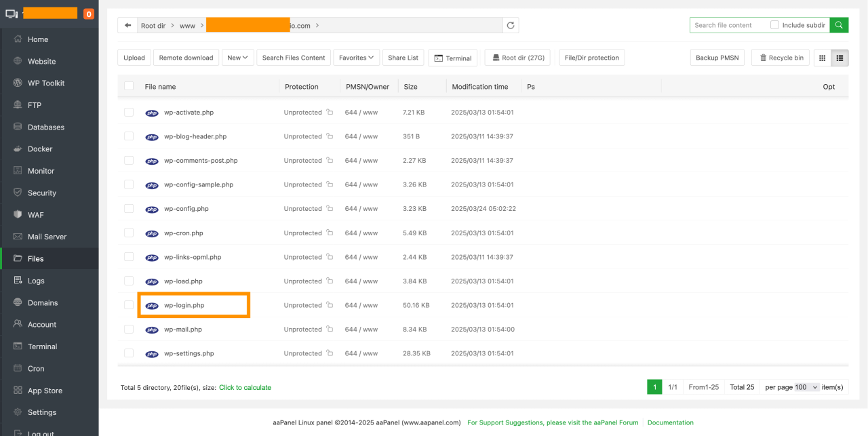Click the green search magnifier button

click(839, 25)
